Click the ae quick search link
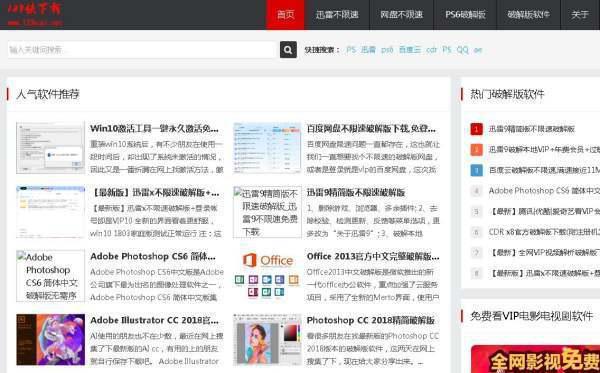Viewport: 600px width, 373px height. click(x=478, y=50)
